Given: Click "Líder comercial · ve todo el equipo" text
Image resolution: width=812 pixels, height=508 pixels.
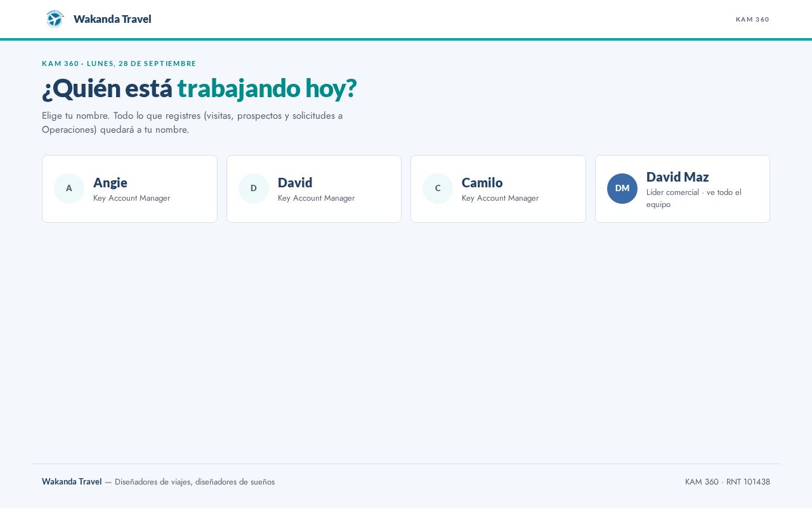Looking at the screenshot, I should click(694, 198).
